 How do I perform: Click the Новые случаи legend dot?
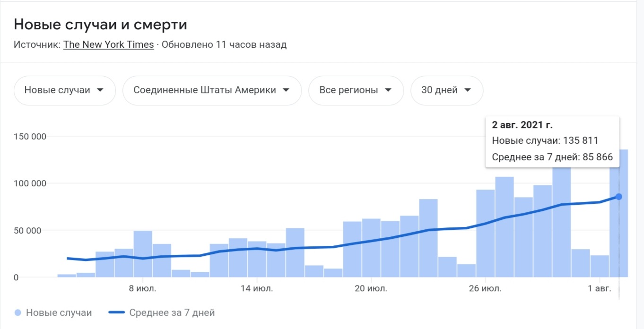pyautogui.click(x=18, y=312)
